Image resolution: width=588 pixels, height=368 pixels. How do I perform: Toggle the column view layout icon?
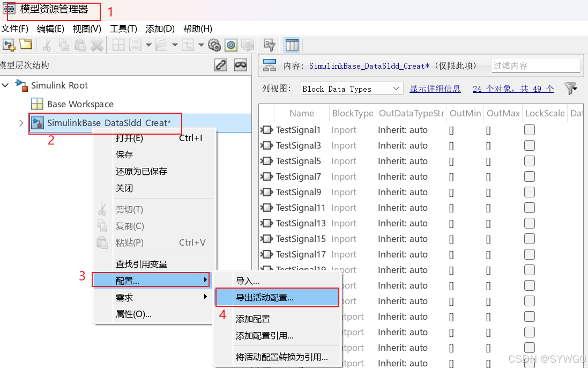coord(292,46)
